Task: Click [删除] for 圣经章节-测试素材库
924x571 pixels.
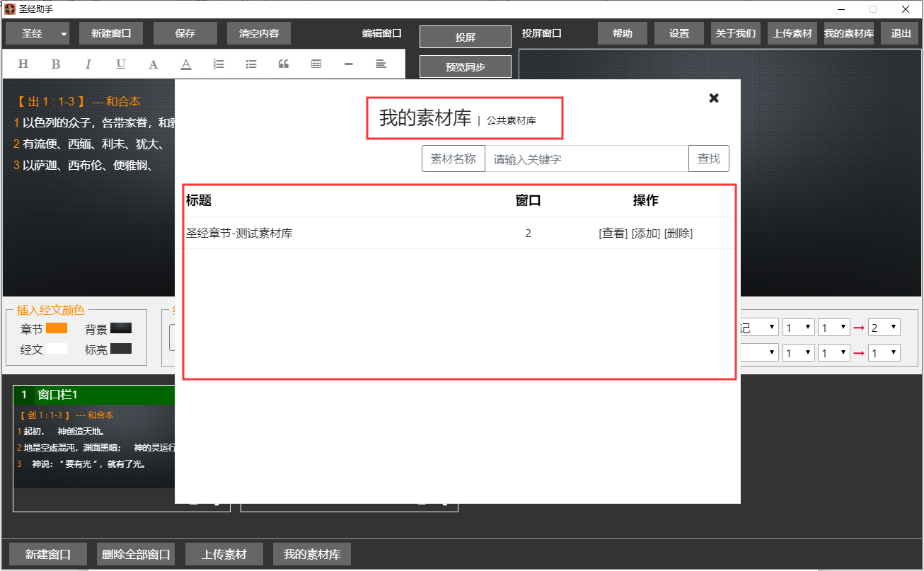Action: point(678,233)
